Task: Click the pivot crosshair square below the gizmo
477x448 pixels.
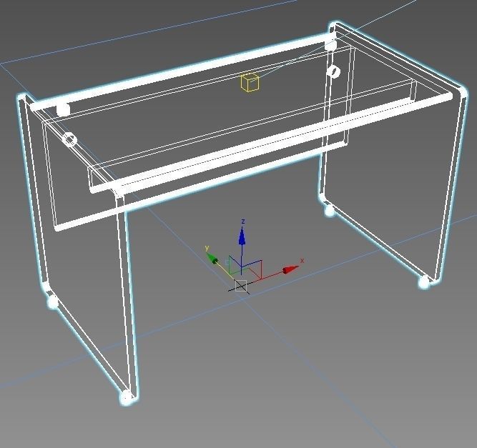Action: pyautogui.click(x=241, y=286)
